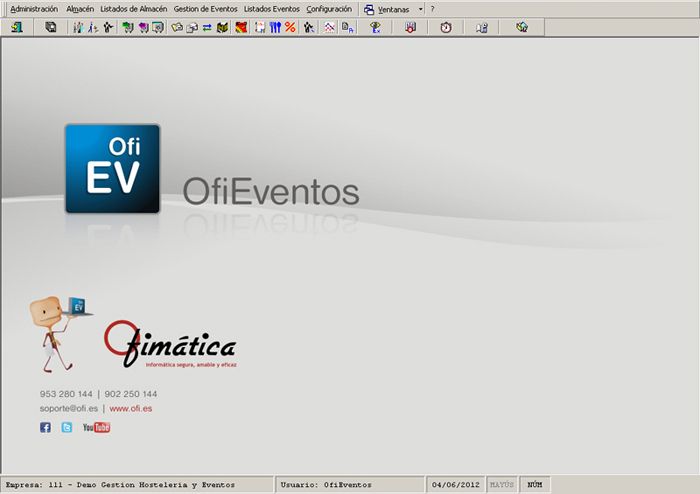The width and height of the screenshot is (700, 494).
Task: Click the blue cutlery toolbar icon
Action: pyautogui.click(x=275, y=28)
